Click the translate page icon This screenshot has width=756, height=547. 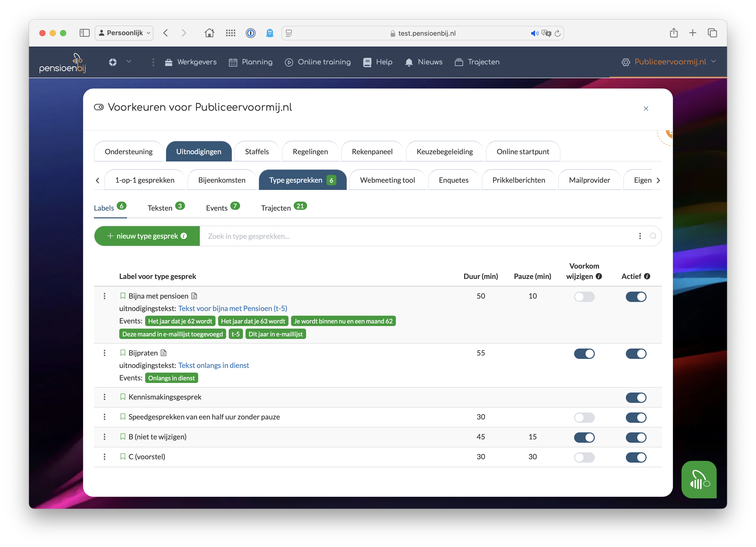(546, 33)
